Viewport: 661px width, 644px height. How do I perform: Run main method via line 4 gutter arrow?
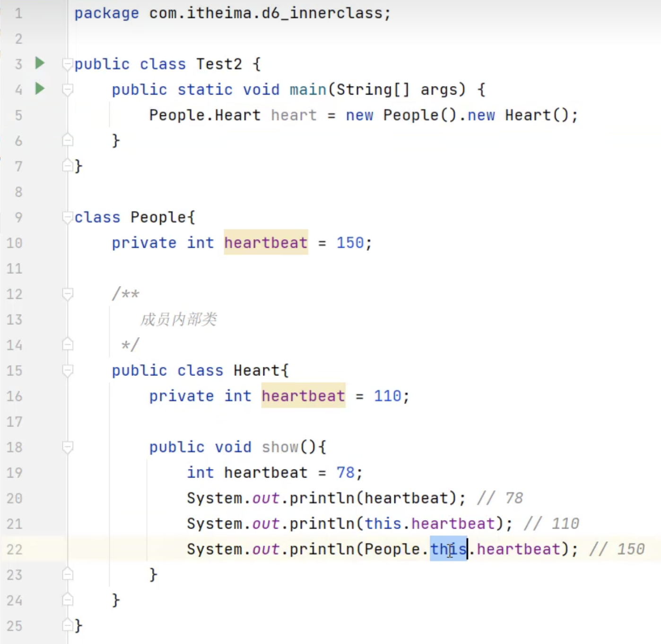pos(40,88)
